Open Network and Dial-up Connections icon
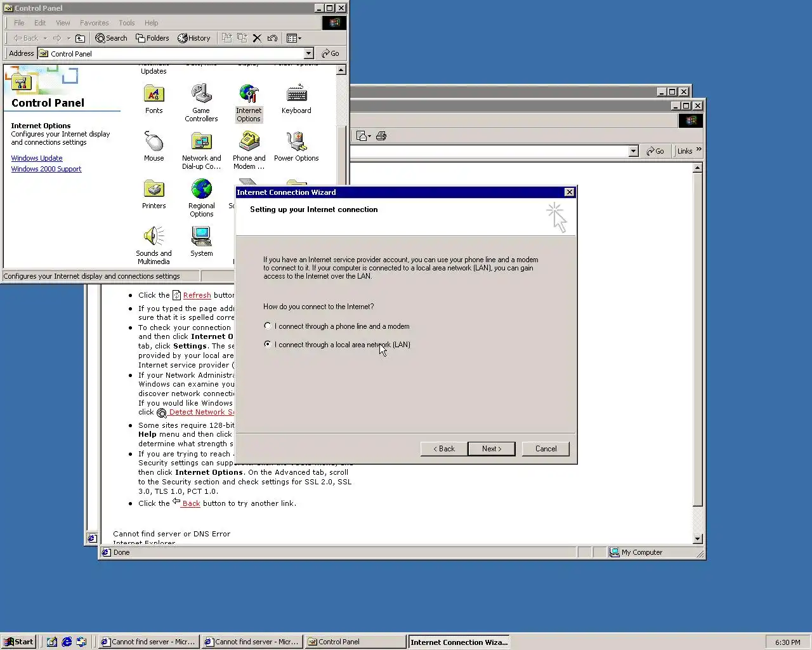Viewport: 812px width, 650px height. point(201,151)
